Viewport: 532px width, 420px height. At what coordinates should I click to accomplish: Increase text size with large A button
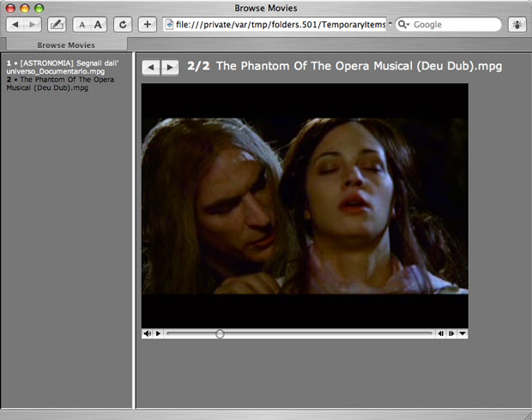98,24
